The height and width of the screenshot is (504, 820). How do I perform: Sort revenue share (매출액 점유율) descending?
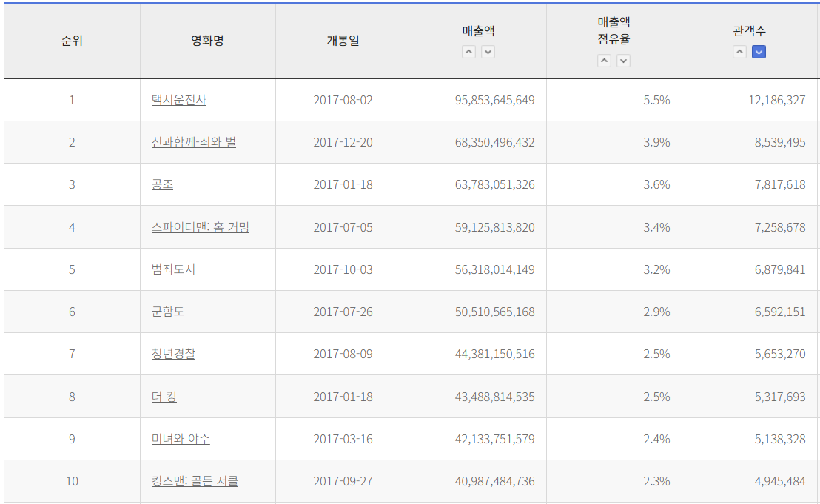click(x=624, y=61)
